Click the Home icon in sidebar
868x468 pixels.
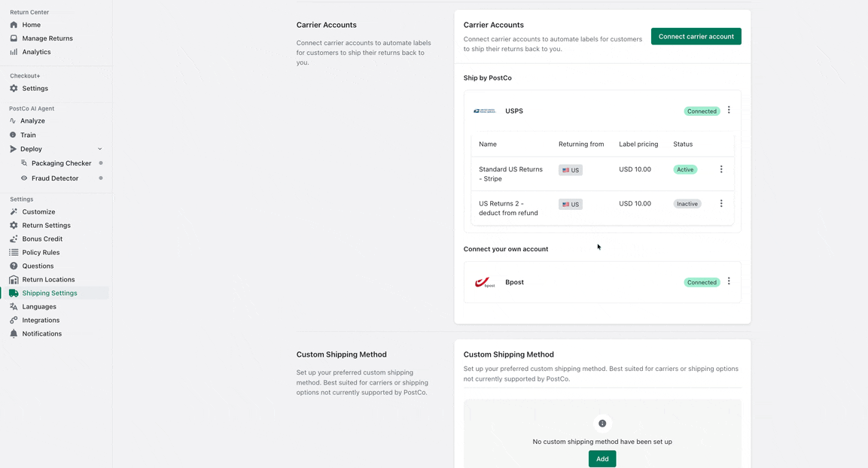(x=14, y=25)
